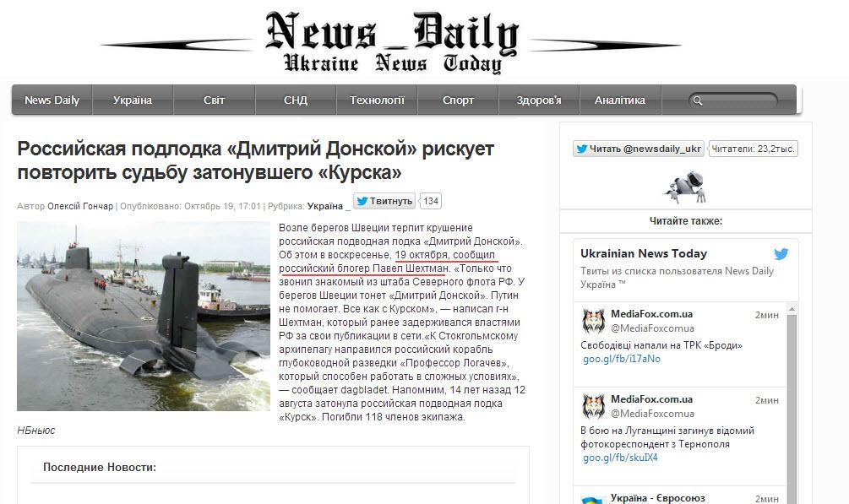Open the Технології navigation section

pyautogui.click(x=377, y=100)
